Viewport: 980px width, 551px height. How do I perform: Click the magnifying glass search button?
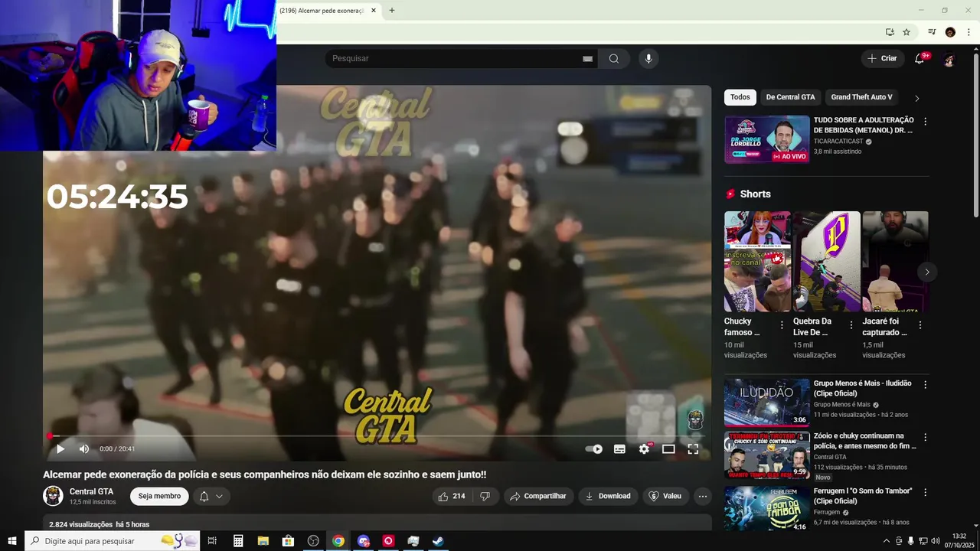(x=614, y=59)
